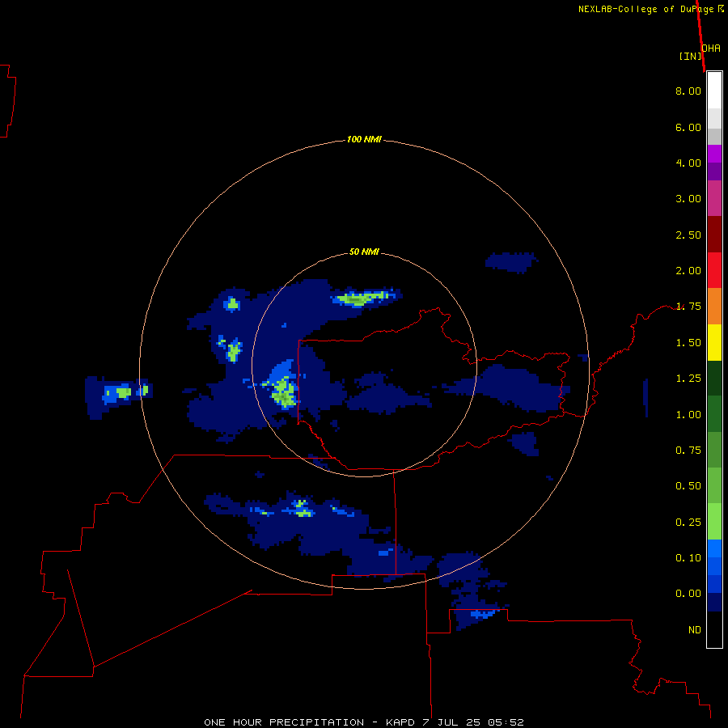Click the dark red color bar segment
The image size is (728, 728).
(714, 235)
